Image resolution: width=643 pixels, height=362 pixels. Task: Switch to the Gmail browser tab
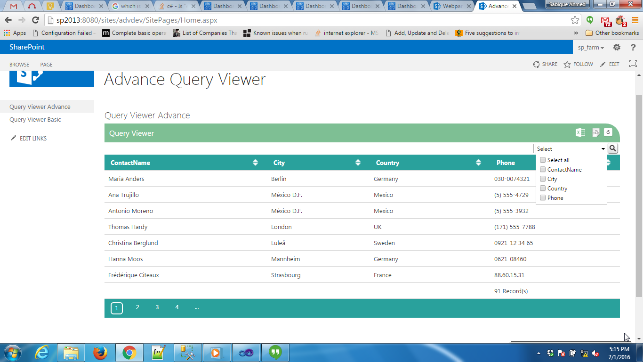pos(14,6)
